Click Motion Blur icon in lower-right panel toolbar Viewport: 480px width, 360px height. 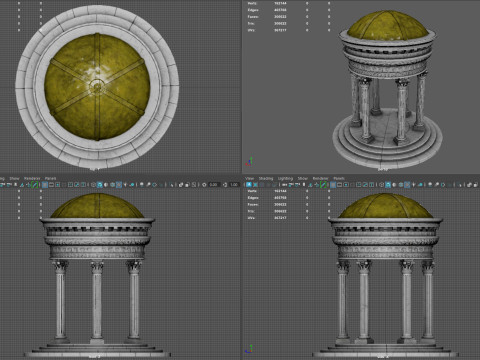[x=437, y=184]
